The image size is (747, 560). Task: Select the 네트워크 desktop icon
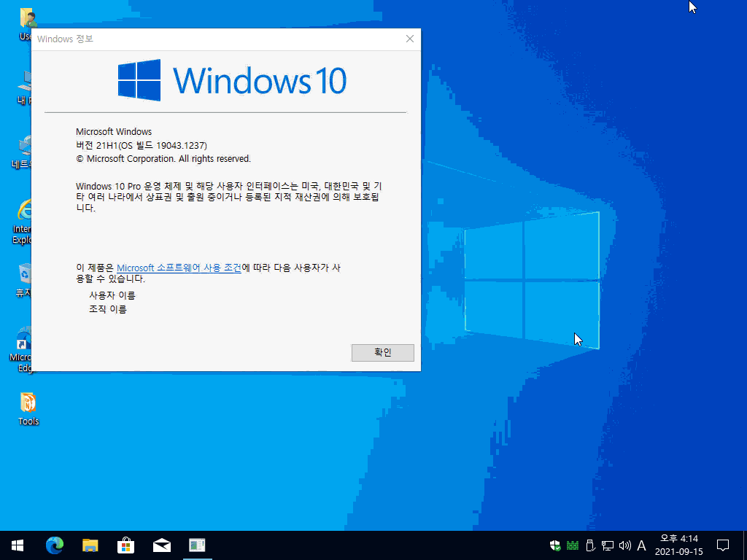[22, 152]
